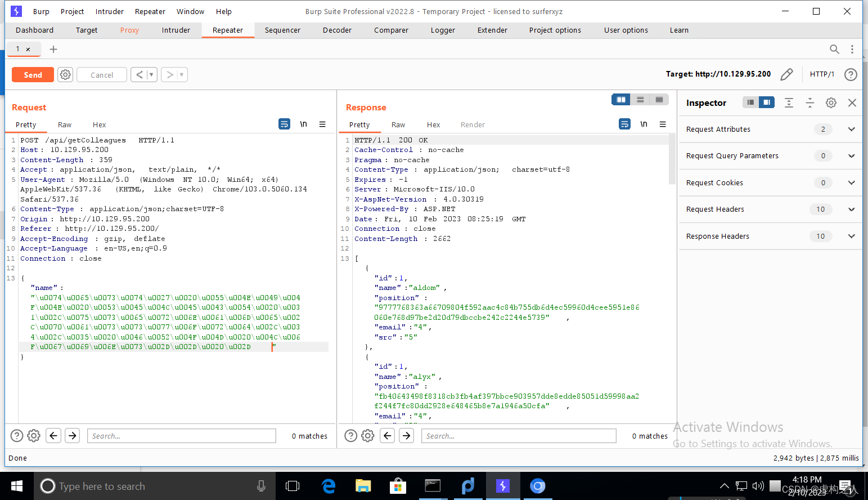The height and width of the screenshot is (500, 868).
Task: Open File Explorer from taskbar
Action: tap(363, 486)
